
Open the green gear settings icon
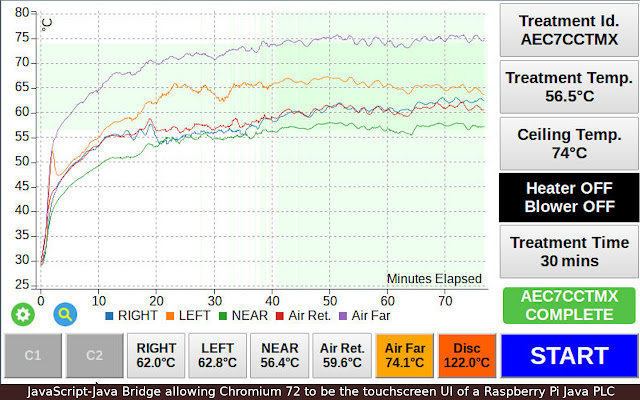pos(23,314)
